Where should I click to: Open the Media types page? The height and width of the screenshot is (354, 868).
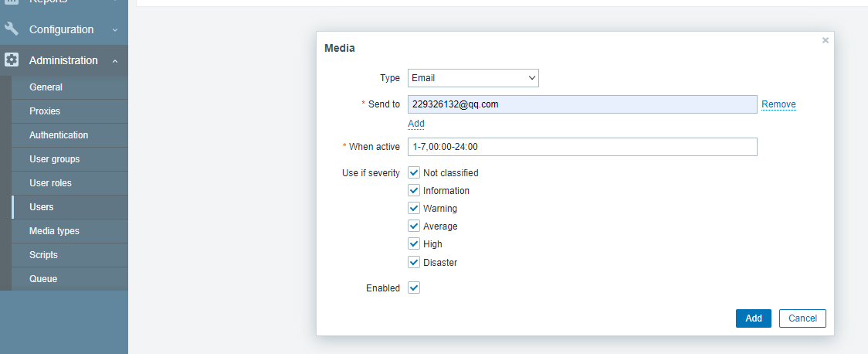click(70, 231)
